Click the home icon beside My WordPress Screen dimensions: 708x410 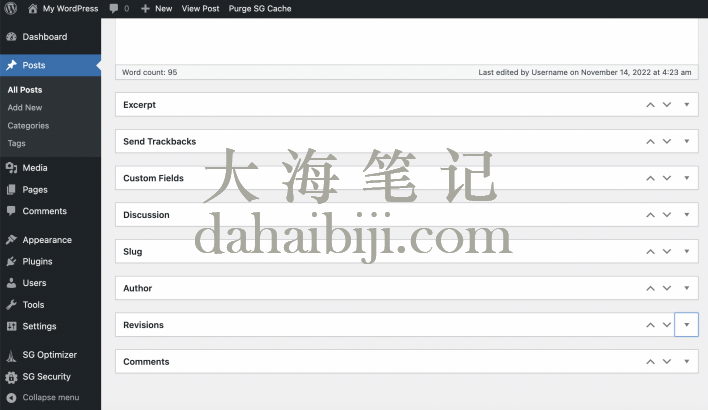tap(33, 8)
